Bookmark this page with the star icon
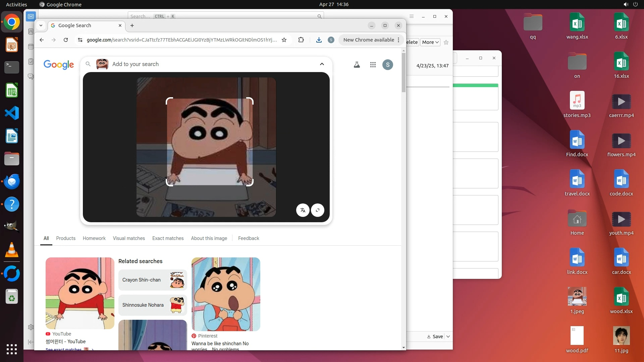Image resolution: width=644 pixels, height=362 pixels. click(x=284, y=40)
